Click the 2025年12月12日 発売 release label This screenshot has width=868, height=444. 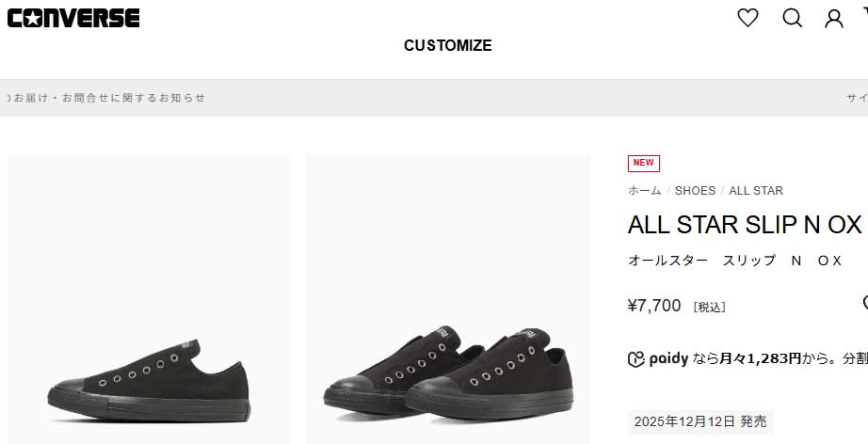click(x=700, y=420)
